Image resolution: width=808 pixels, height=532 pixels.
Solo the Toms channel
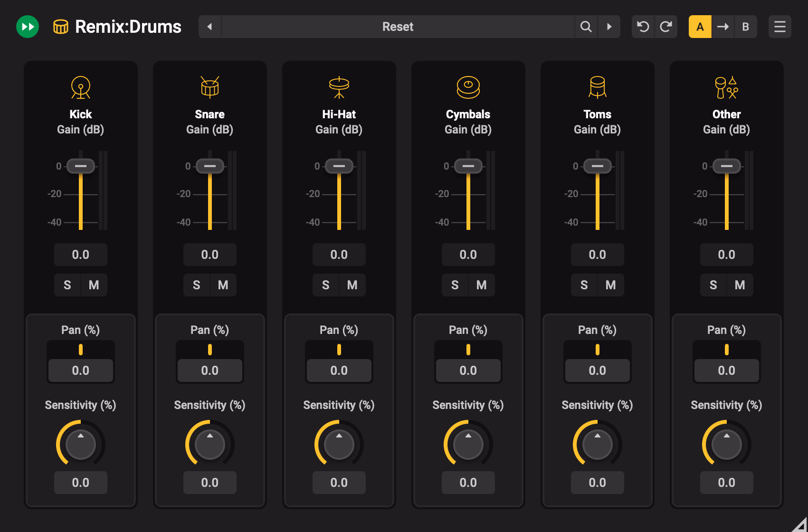[584, 285]
